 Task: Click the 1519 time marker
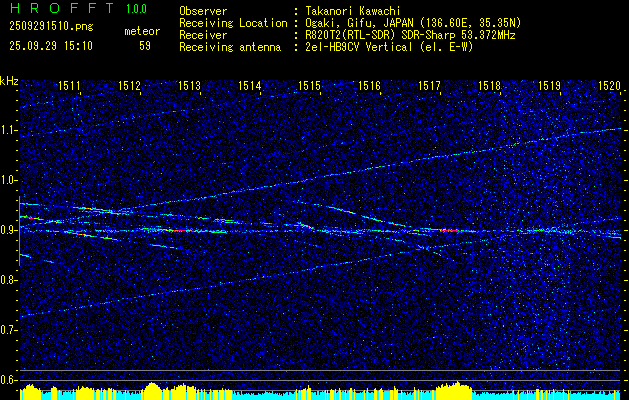[x=549, y=85]
